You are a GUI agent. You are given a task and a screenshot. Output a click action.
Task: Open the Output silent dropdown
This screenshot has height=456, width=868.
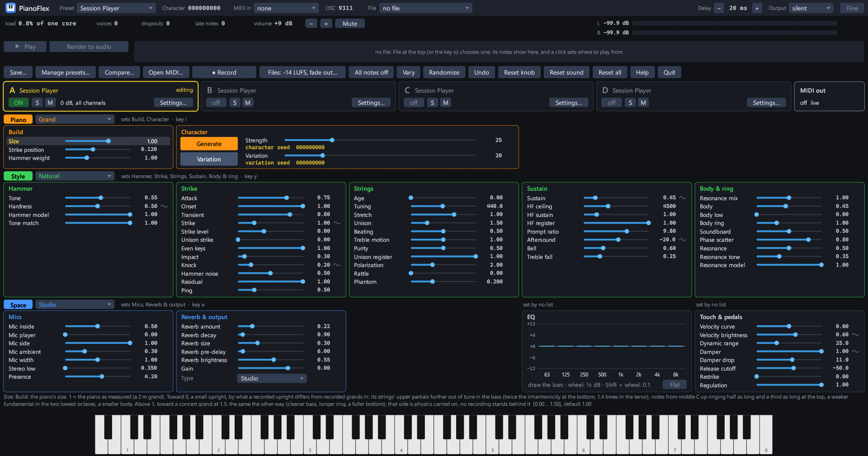point(811,8)
